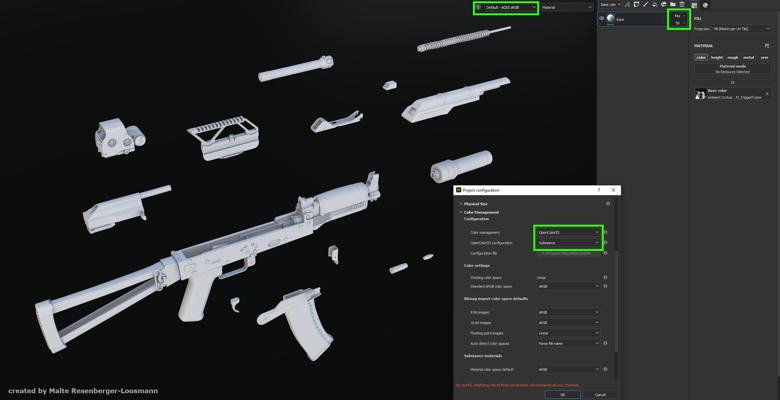
Task: Open the Material viewport channel dropdown
Action: 567,7
